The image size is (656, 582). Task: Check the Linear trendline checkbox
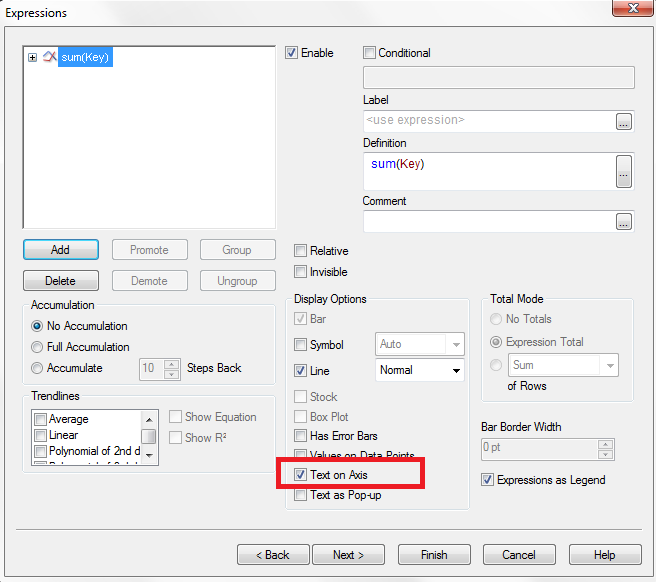41,435
